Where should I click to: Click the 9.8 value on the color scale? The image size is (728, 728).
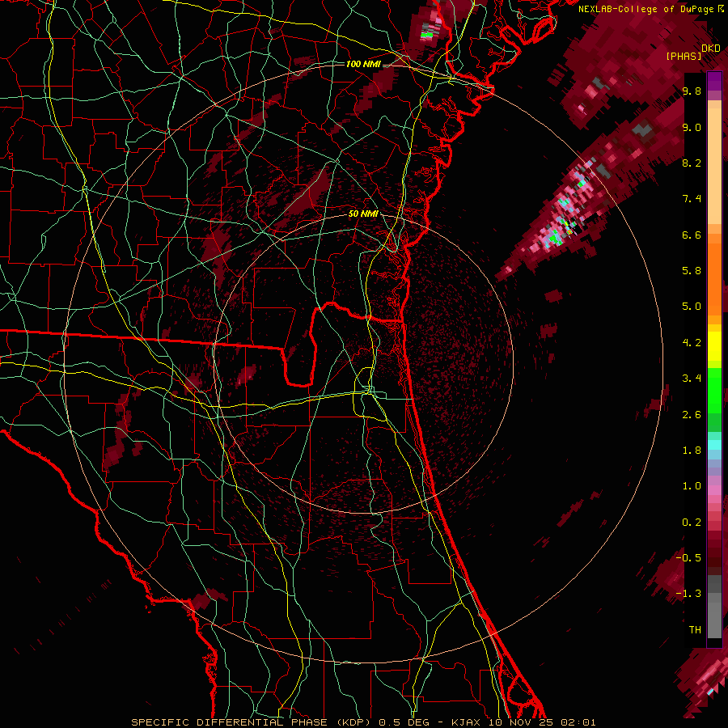point(692,91)
